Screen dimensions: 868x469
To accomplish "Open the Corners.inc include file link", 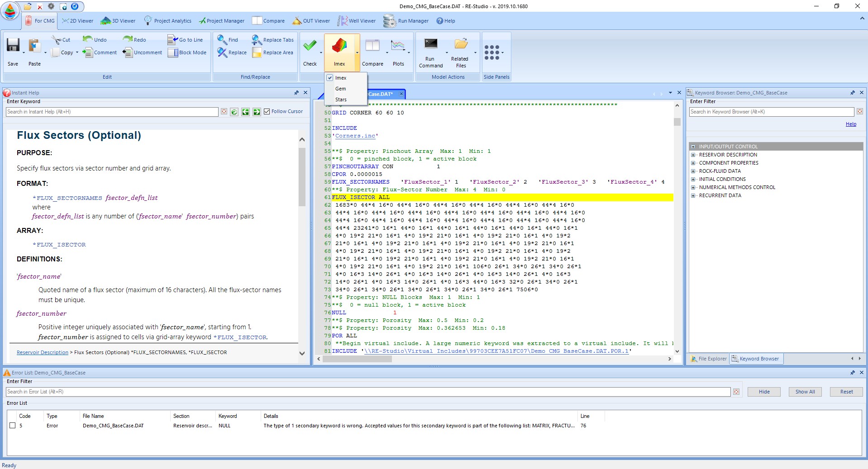I will [x=355, y=136].
